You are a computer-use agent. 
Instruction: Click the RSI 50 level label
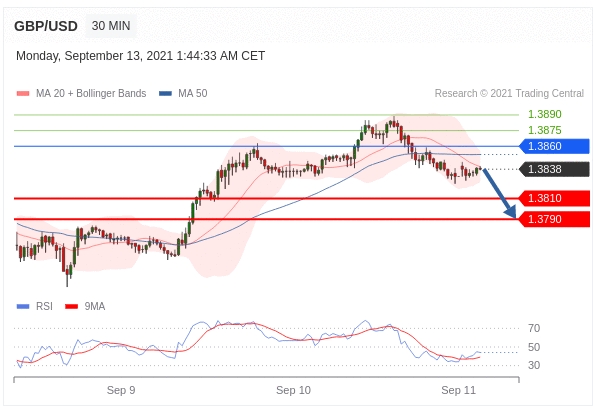[x=534, y=347]
